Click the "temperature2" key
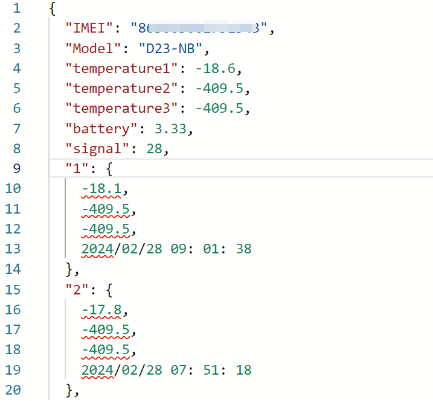433x401 pixels. tap(122, 89)
